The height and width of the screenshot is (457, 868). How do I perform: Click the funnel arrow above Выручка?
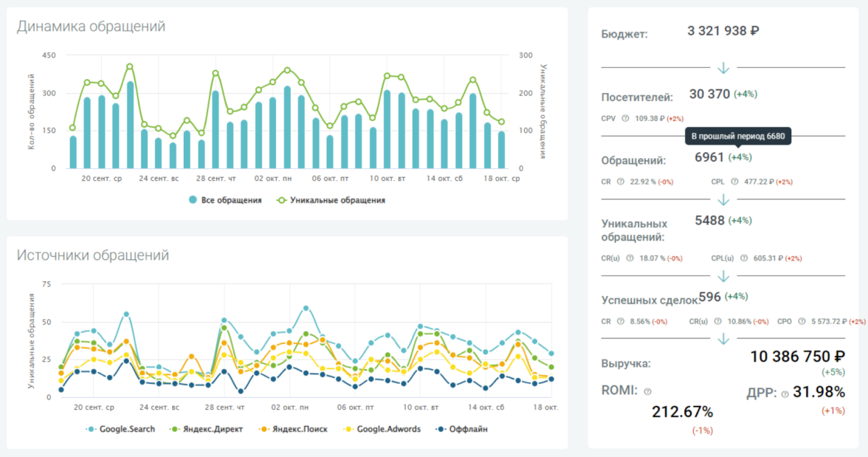coord(723,339)
